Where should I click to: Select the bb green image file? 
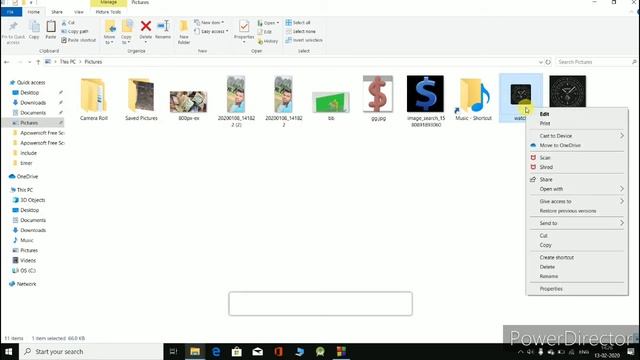coord(331,105)
